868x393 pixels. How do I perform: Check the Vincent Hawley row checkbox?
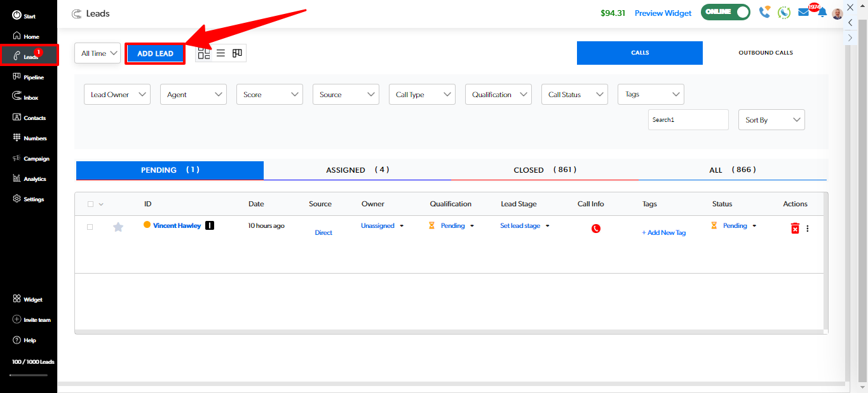(x=90, y=227)
